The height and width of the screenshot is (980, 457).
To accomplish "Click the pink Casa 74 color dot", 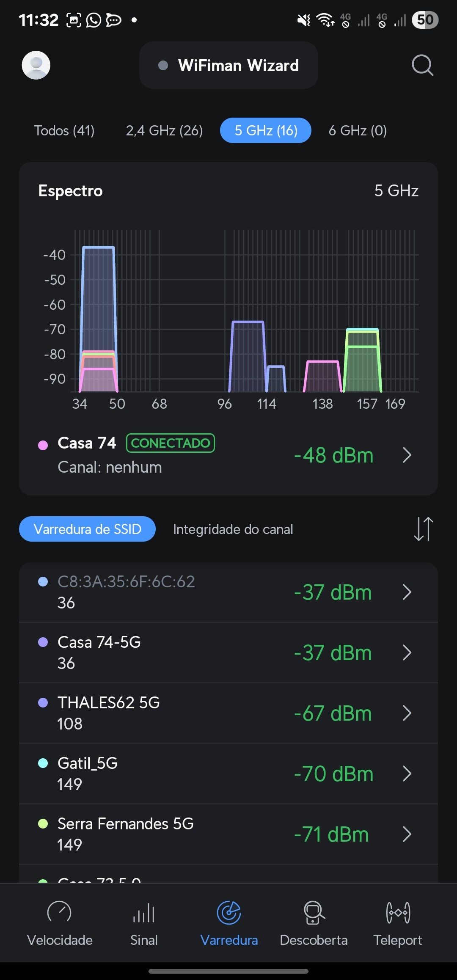I will [43, 445].
